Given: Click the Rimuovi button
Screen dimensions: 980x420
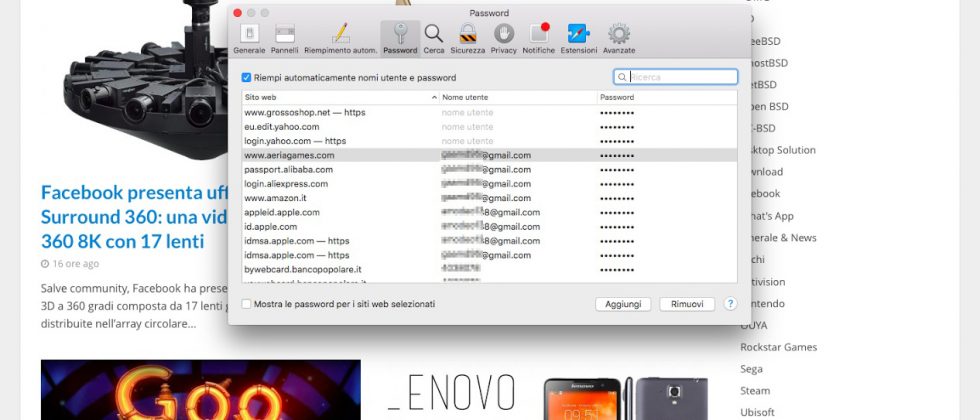Looking at the screenshot, I should (687, 304).
